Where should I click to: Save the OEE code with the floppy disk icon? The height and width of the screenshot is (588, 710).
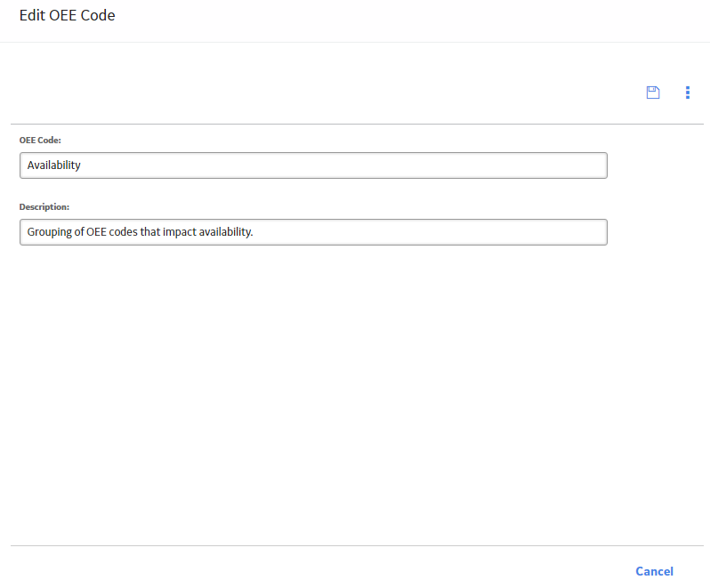pyautogui.click(x=652, y=93)
